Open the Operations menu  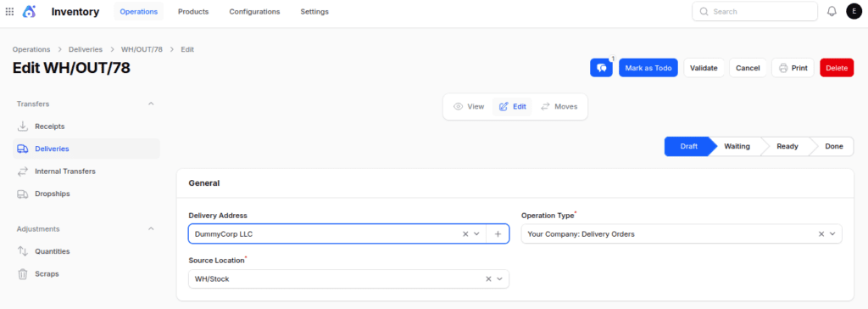point(139,12)
